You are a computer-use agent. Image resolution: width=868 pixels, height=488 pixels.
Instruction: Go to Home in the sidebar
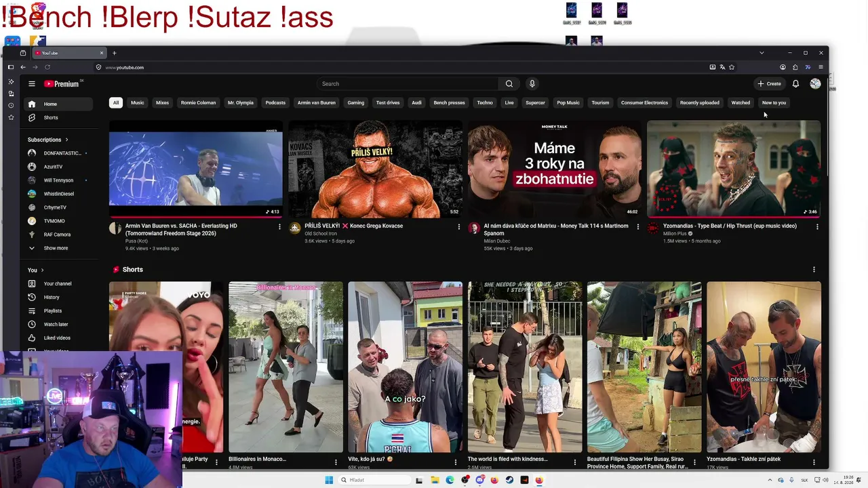pos(58,104)
